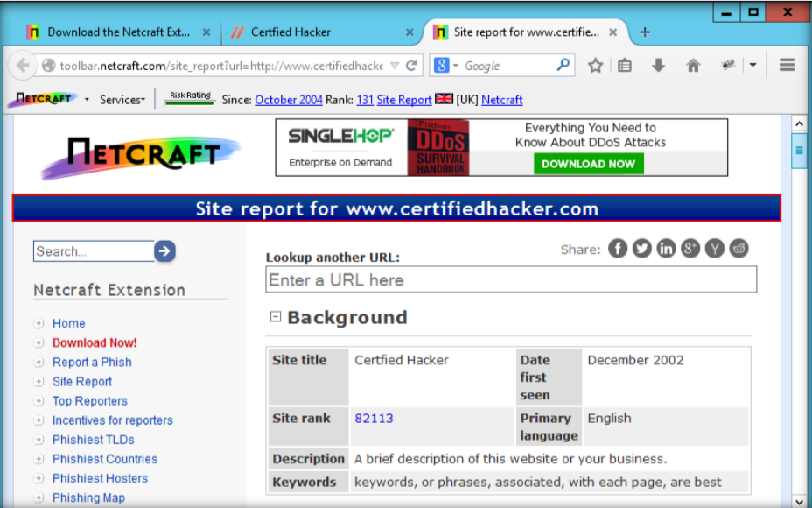Reload the page using refresh button
812x508 pixels.
(411, 66)
